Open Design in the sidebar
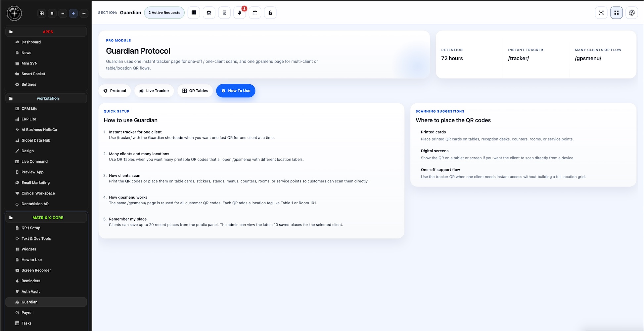The width and height of the screenshot is (644, 331). point(46,151)
